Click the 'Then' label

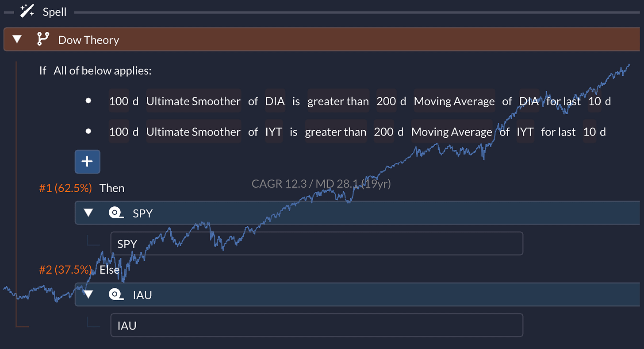pyautogui.click(x=112, y=188)
